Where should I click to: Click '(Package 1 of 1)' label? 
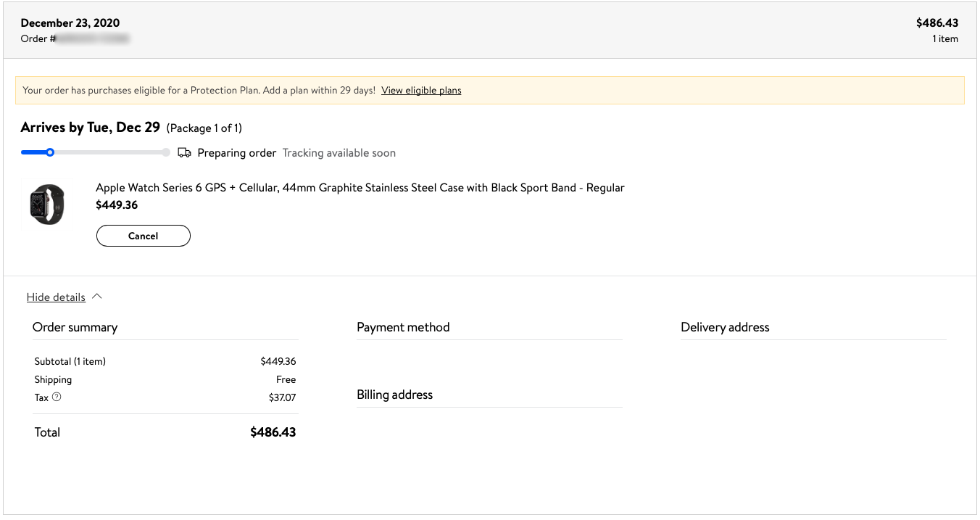pos(204,128)
